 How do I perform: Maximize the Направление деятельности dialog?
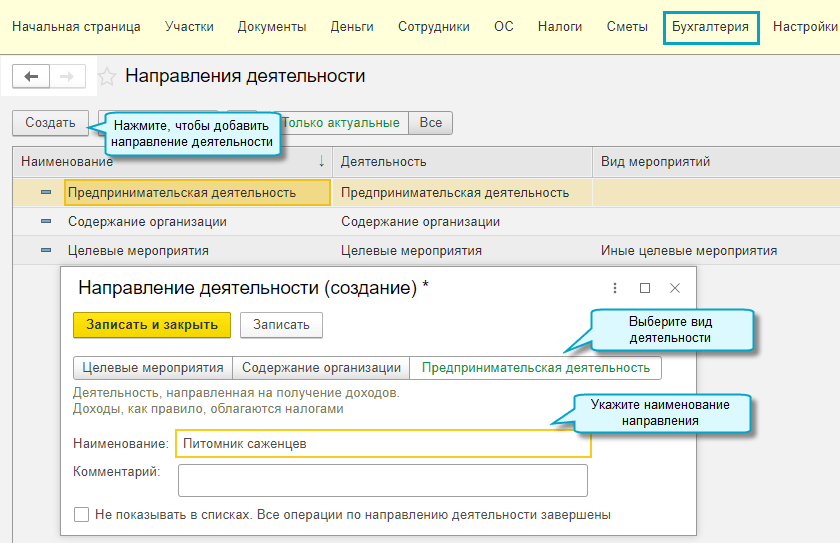coord(645,288)
